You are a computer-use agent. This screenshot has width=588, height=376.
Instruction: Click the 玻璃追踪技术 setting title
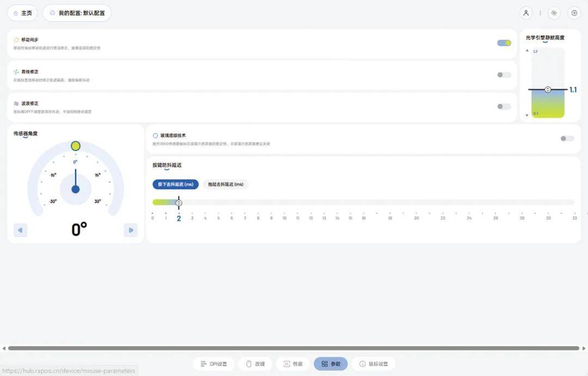(x=173, y=136)
